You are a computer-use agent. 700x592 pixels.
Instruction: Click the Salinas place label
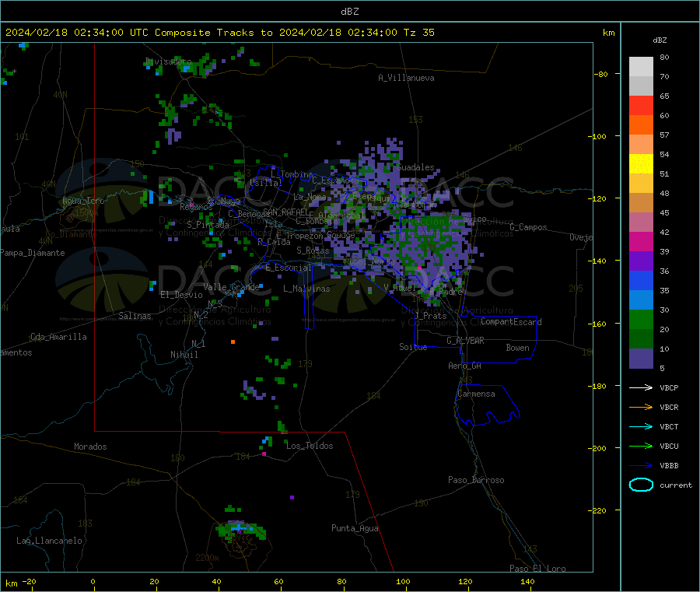[x=135, y=316]
